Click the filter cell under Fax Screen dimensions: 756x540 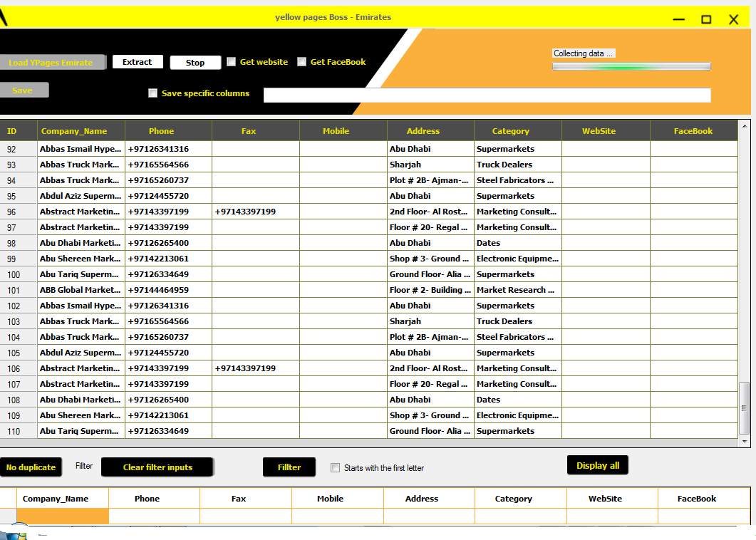(246, 516)
